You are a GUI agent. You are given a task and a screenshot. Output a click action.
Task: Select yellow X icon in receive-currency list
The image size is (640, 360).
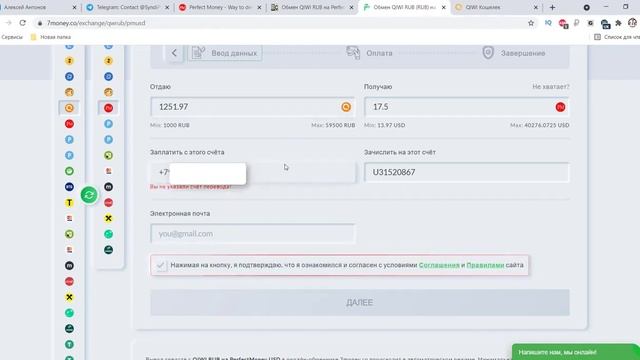pyautogui.click(x=109, y=218)
